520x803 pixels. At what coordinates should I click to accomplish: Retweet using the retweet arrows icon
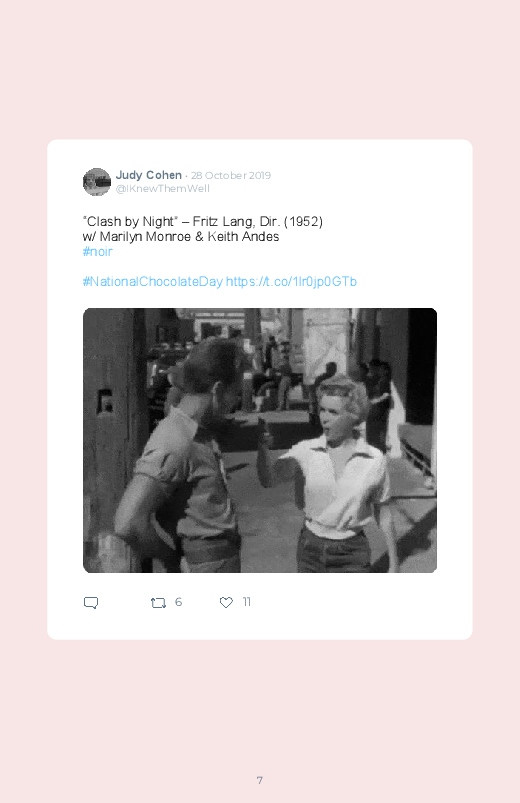tap(158, 603)
